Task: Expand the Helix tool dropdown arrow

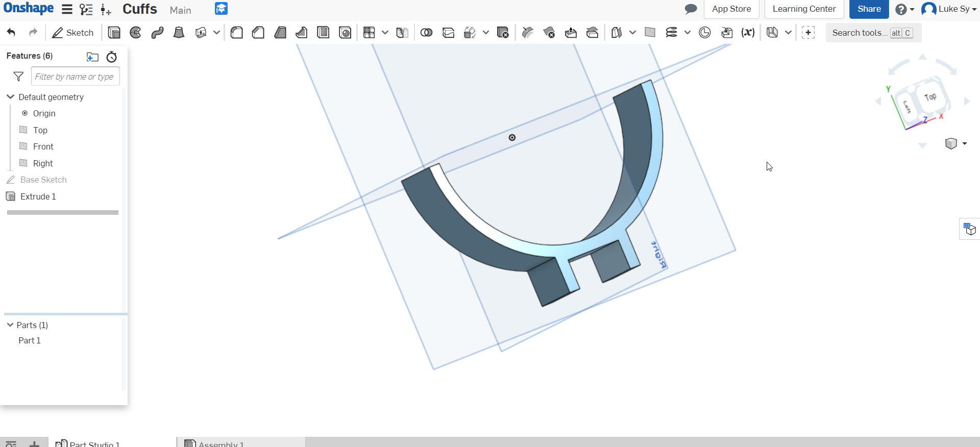Action: 688,33
